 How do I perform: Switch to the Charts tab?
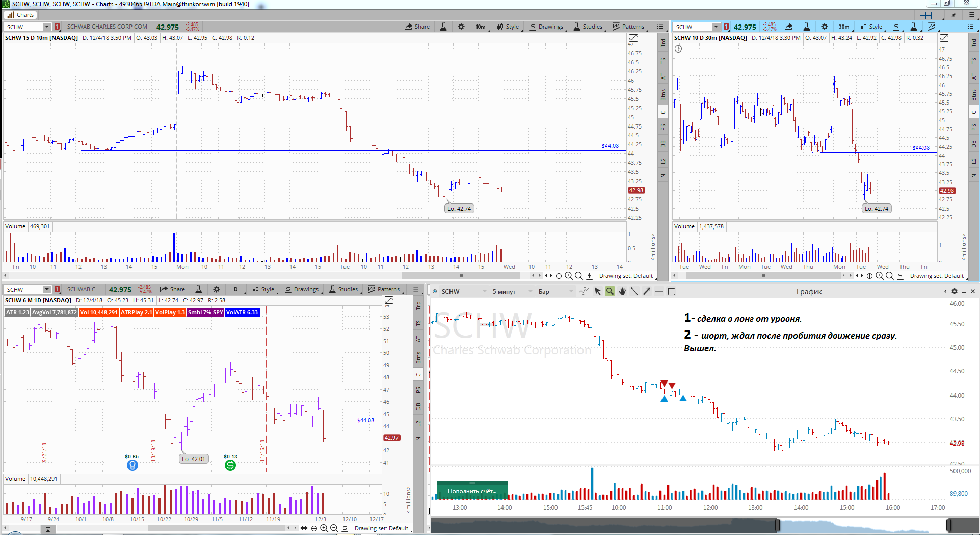coord(20,15)
